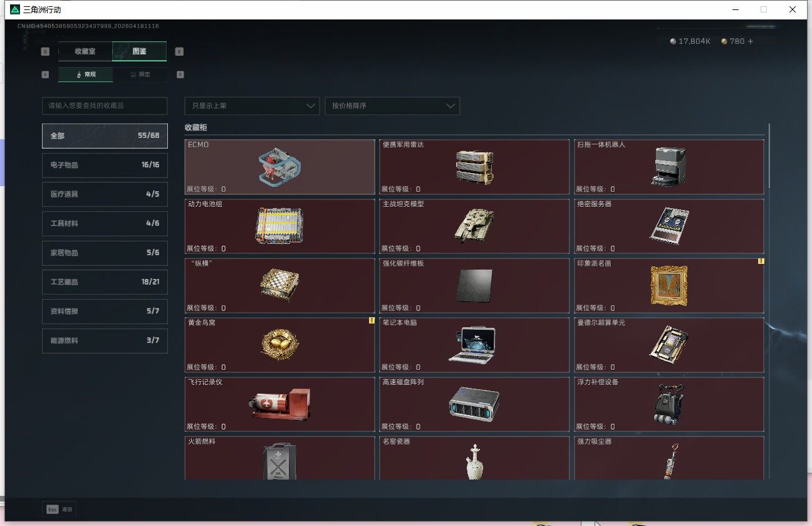812x526 pixels.
Task: Select the 便携军用雷达 item image
Action: (474, 167)
